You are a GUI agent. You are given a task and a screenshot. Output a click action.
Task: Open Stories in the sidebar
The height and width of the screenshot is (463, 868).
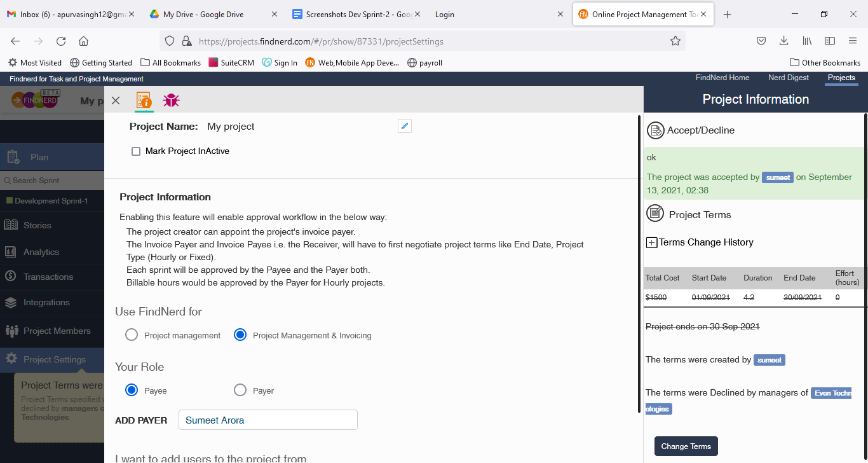point(52,225)
